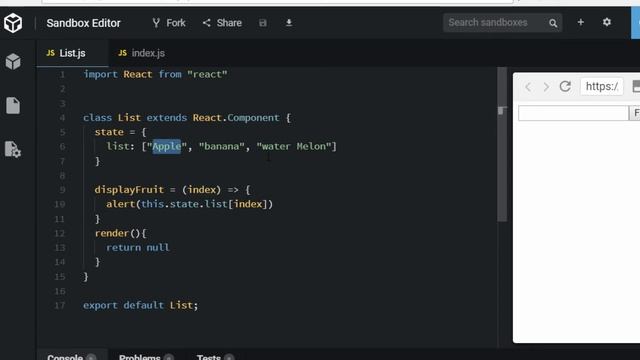The width and height of the screenshot is (640, 360).
Task: Open the file explorer sidebar icon
Action: [x=13, y=106]
